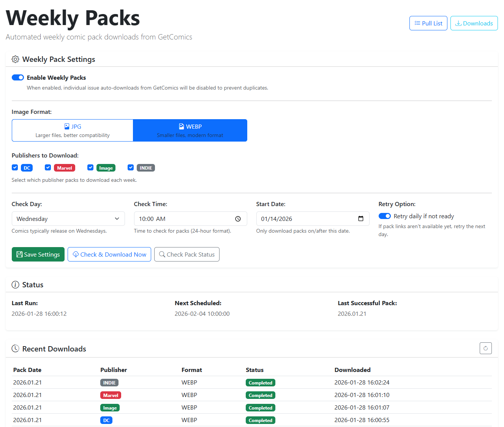Click the Save Settings button
Image resolution: width=504 pixels, height=427 pixels.
38,254
